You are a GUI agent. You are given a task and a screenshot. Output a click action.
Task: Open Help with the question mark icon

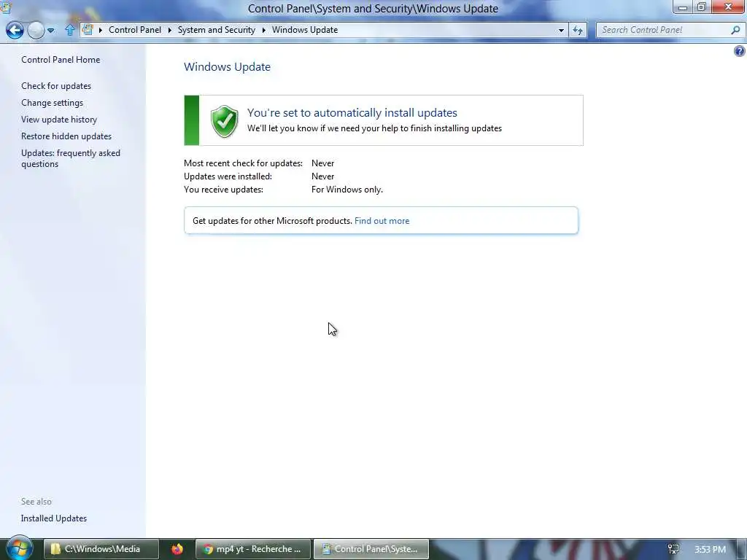click(x=740, y=51)
